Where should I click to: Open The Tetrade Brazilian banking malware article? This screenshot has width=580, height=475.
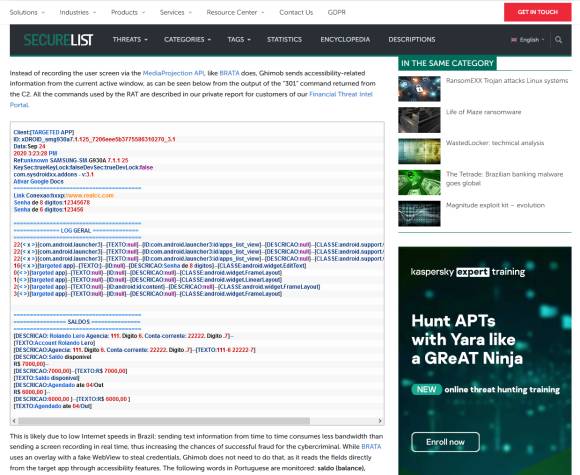click(x=504, y=179)
